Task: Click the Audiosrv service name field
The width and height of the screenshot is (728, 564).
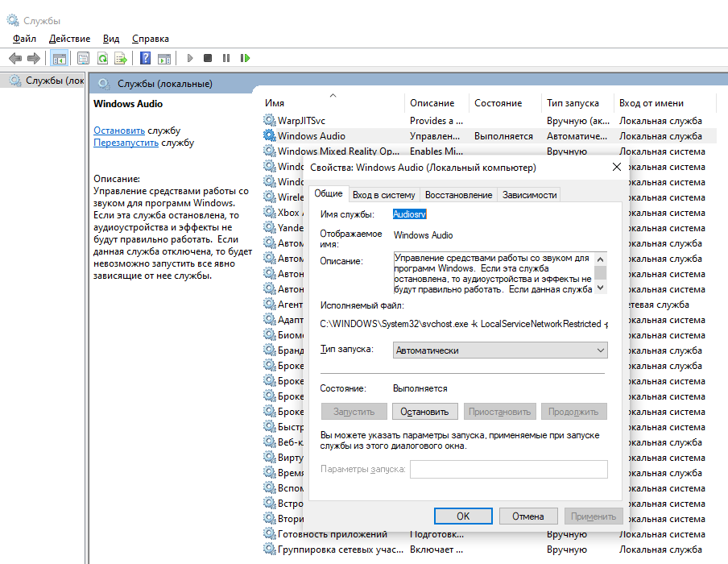Action: click(x=409, y=214)
